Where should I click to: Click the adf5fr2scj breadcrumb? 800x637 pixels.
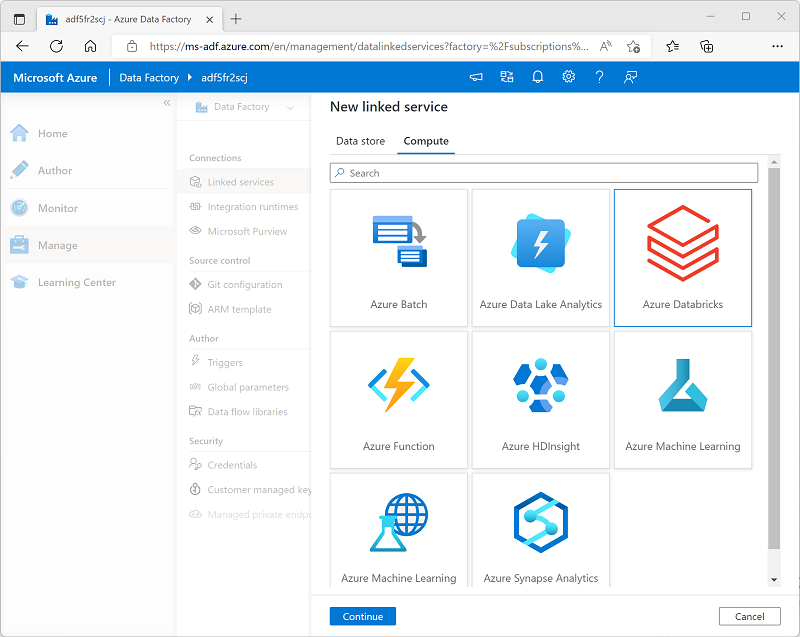(x=224, y=78)
